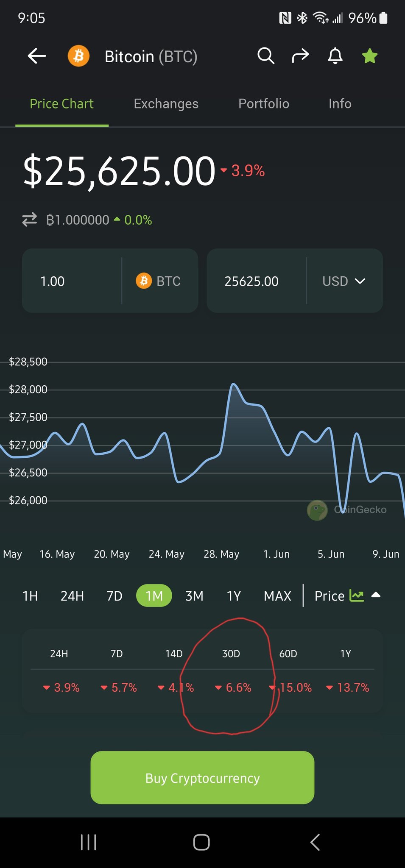This screenshot has height=868, width=405.
Task: Select 1H chart range
Action: pos(30,596)
